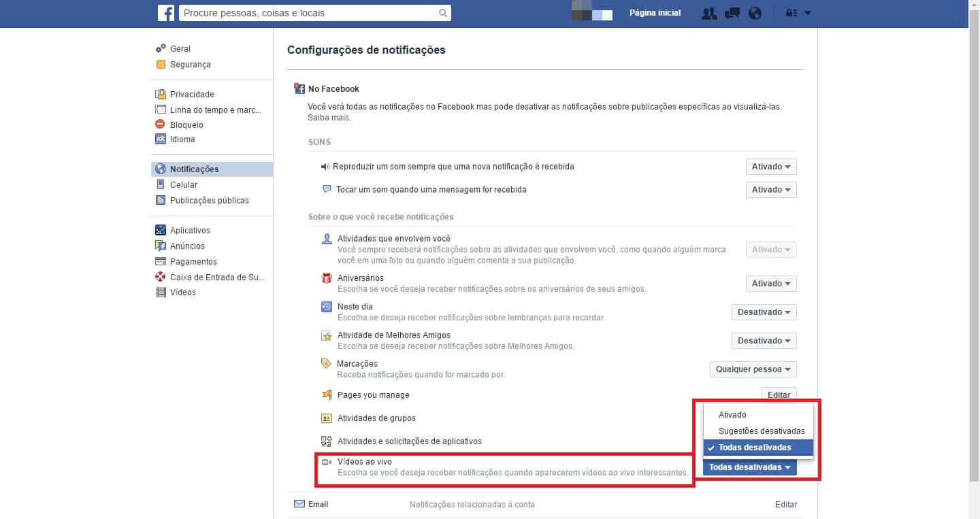Image resolution: width=980 pixels, height=519 pixels.
Task: Click the Aniversários gift icon
Action: (327, 278)
